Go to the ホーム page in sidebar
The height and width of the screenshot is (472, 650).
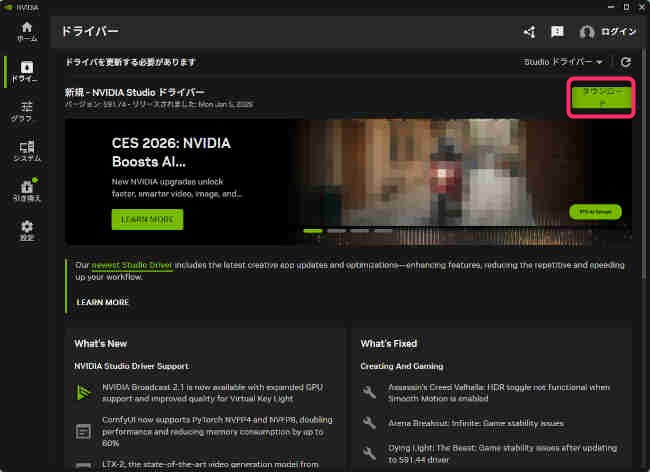point(25,32)
